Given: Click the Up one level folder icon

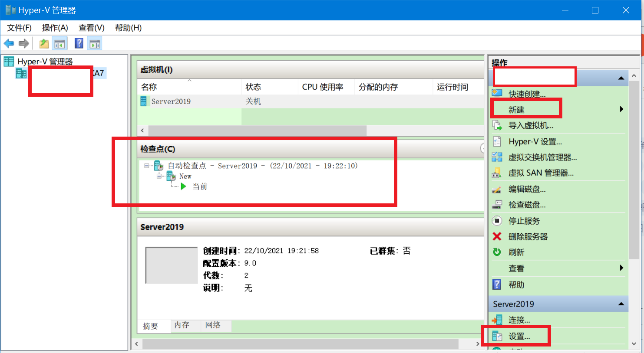Looking at the screenshot, I should 44,43.
